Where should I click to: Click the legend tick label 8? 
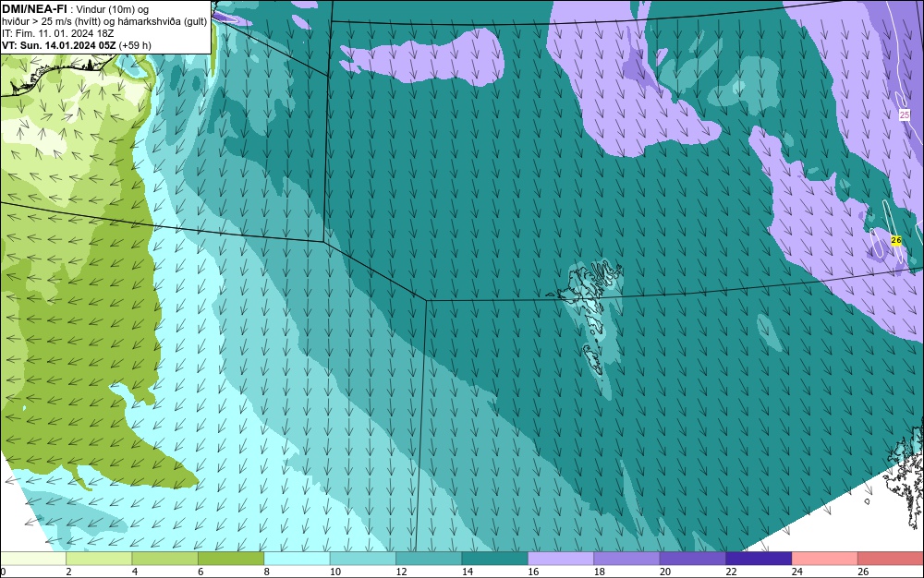(x=267, y=572)
